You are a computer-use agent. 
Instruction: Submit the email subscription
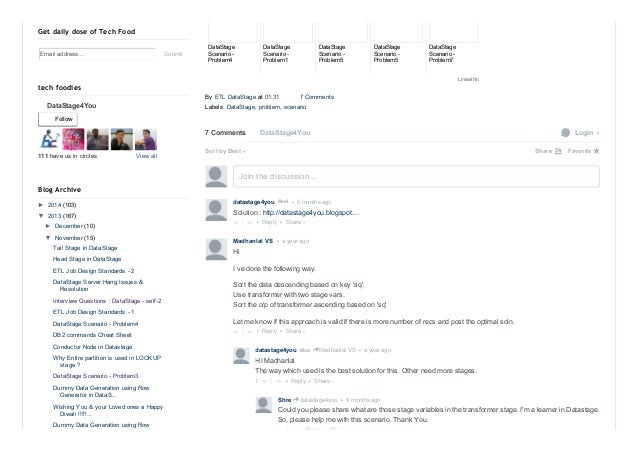tap(173, 54)
